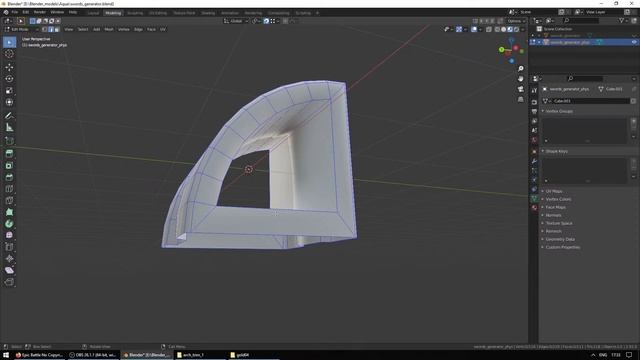Open the Render menu
This screenshot has height=360, width=640.
40,12
